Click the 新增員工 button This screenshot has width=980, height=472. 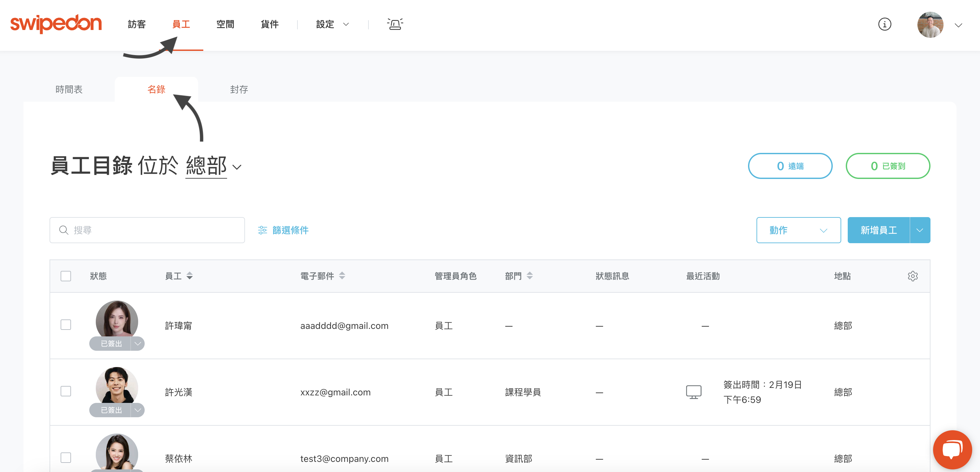879,230
